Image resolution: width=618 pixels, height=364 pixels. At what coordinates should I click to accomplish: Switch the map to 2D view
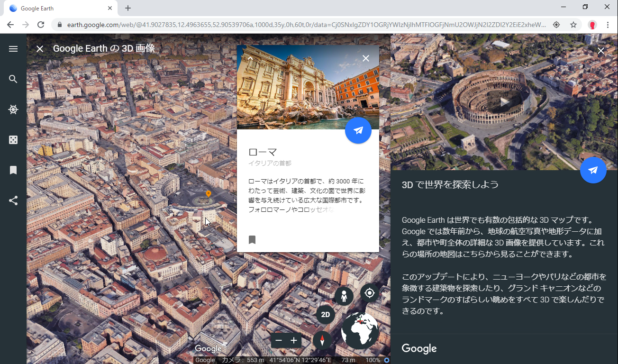325,314
